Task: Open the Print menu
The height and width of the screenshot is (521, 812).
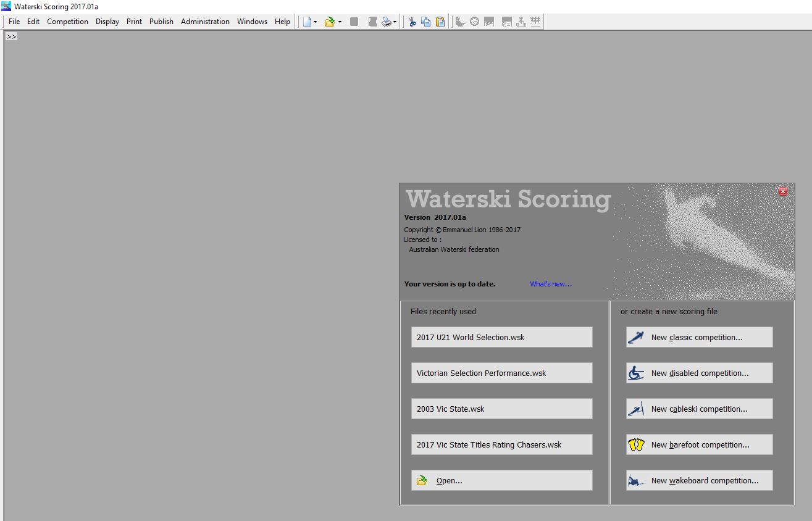Action: pos(134,21)
